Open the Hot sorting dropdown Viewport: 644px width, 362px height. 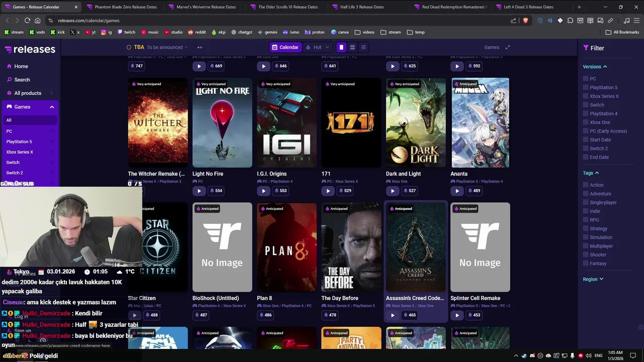point(317,47)
